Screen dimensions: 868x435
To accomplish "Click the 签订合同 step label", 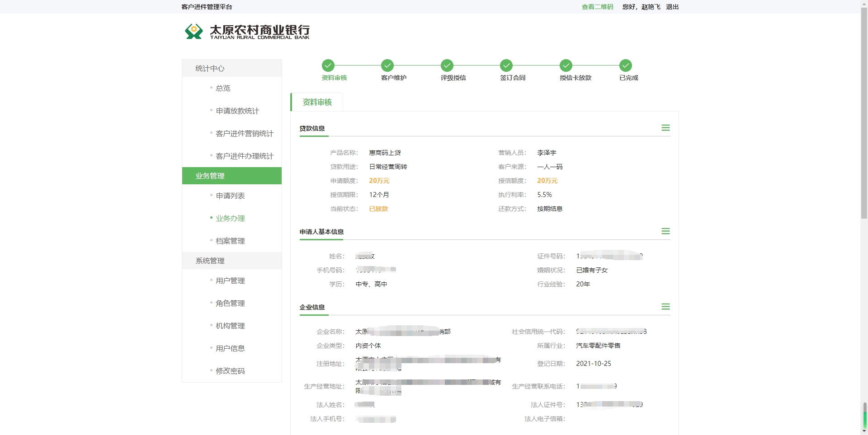I will pos(513,78).
